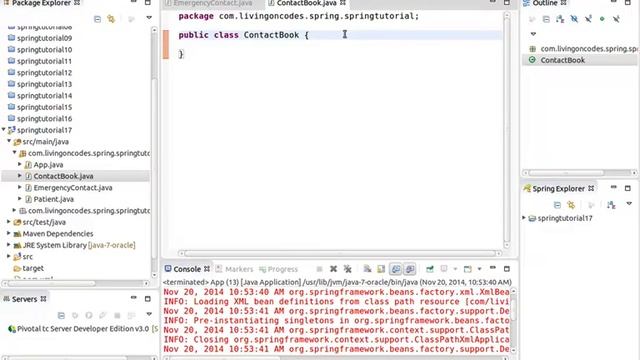The width and height of the screenshot is (640, 360).
Task: Collapse src/main/java folder
Action: [9, 141]
